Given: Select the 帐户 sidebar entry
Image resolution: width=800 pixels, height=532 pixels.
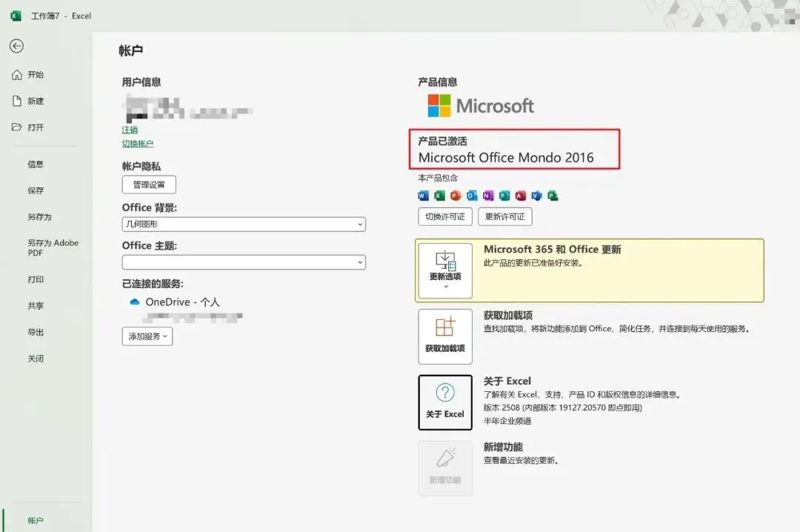Looking at the screenshot, I should [x=36, y=520].
